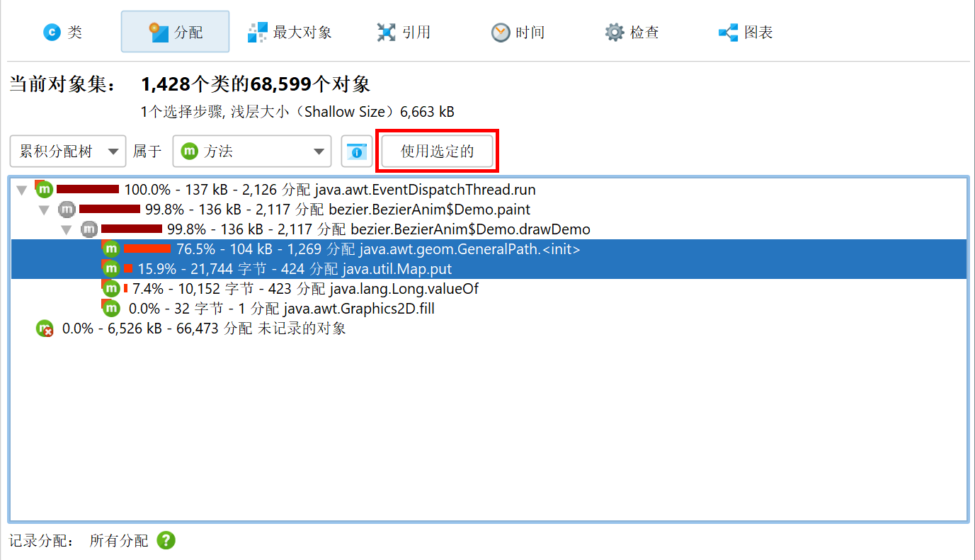This screenshot has width=975, height=560.
Task: Open the 类 (Classes) view tab
Action: pyautogui.click(x=62, y=32)
